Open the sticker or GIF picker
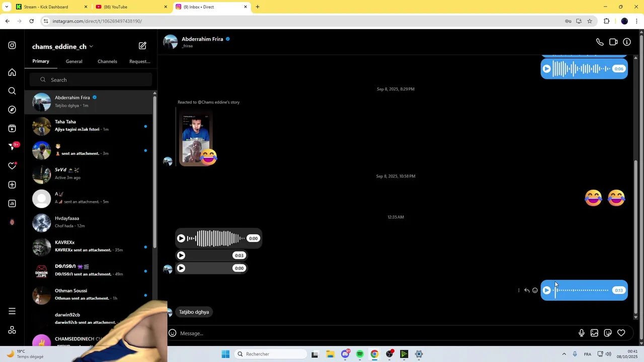This screenshot has width=644, height=362. pyautogui.click(x=608, y=333)
